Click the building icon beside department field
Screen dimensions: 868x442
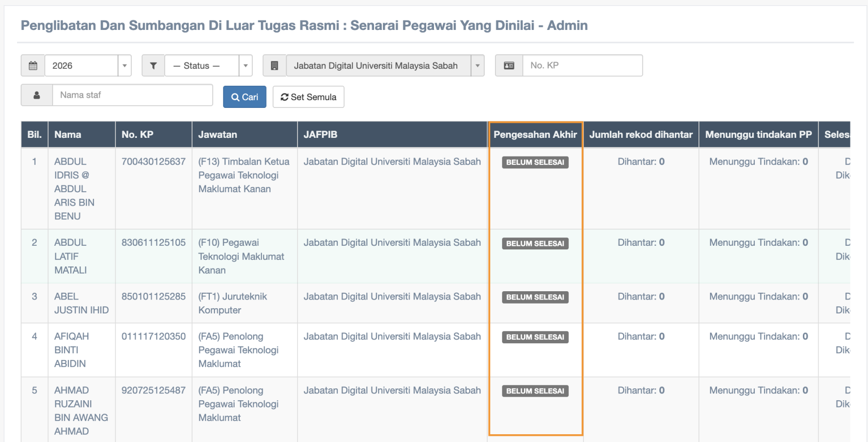tap(274, 66)
